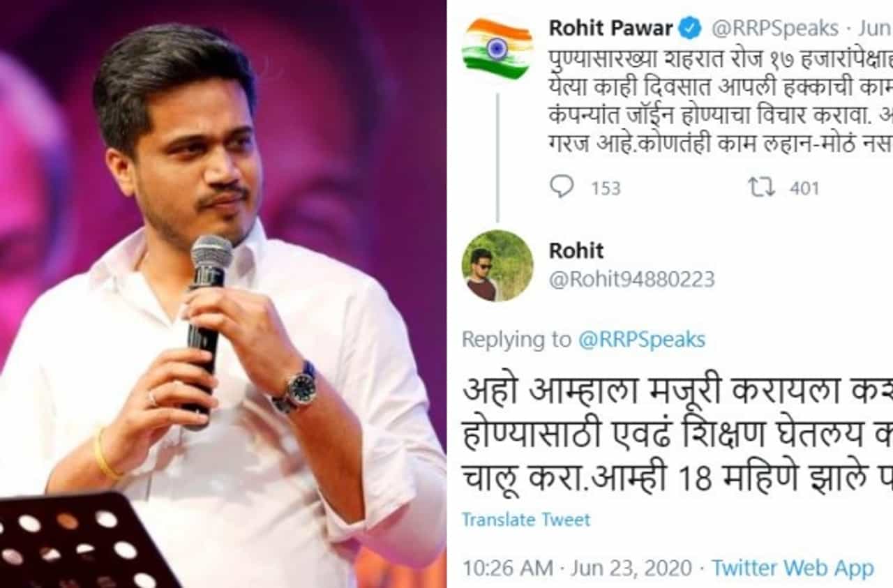This screenshot has width=893, height=588.
Task: Open the Rohit Pawar display name
Action: click(x=611, y=28)
